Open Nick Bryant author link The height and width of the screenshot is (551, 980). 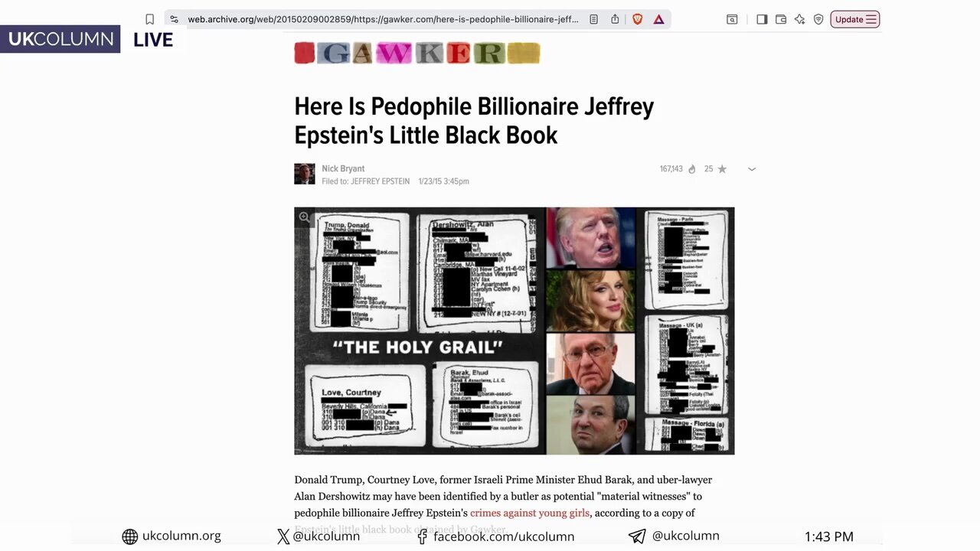click(x=343, y=168)
